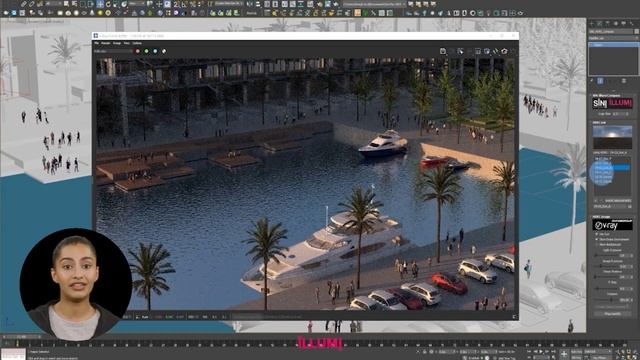
Task: Adjust the Light Exposure slider
Action: click(x=607, y=256)
